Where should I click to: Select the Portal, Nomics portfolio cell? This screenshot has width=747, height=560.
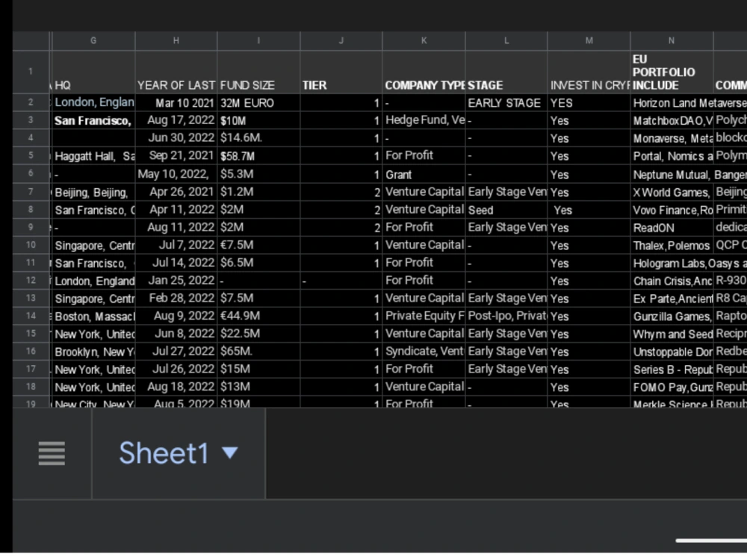(x=672, y=156)
